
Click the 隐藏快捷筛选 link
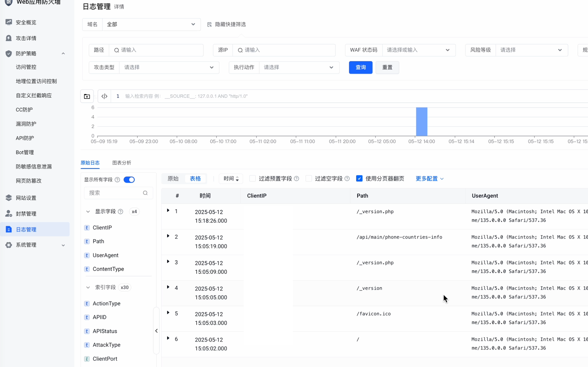click(x=230, y=24)
